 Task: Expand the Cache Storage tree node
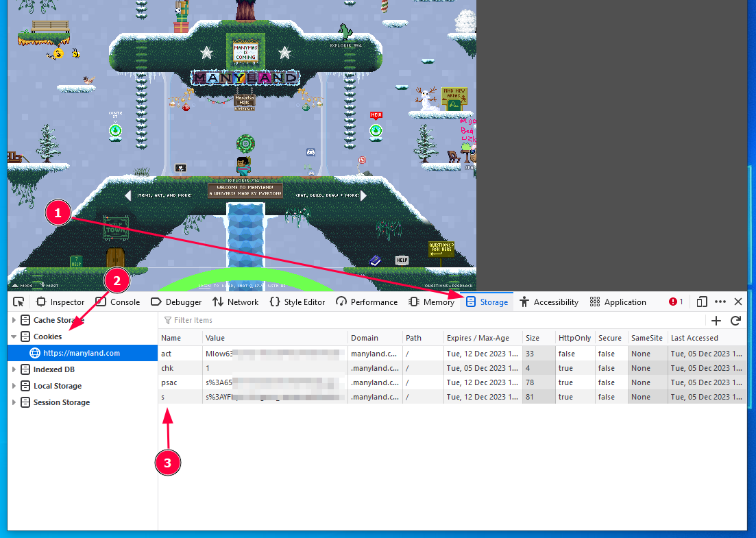[x=14, y=320]
